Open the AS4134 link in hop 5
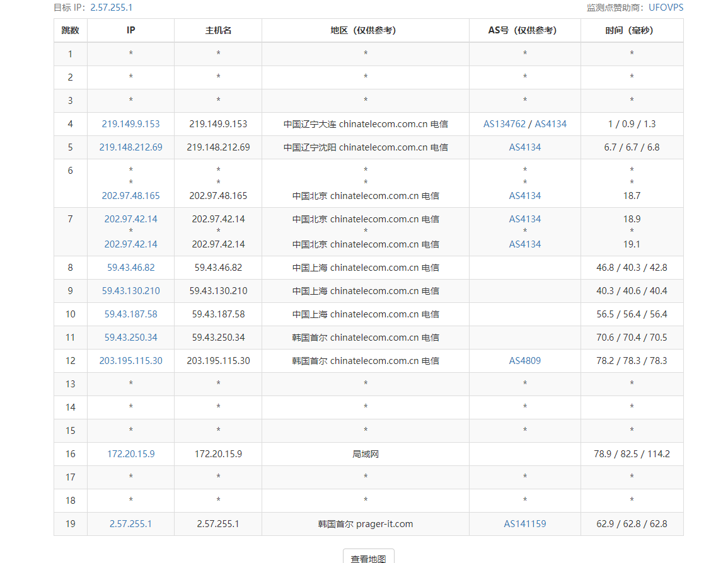 [x=525, y=147]
